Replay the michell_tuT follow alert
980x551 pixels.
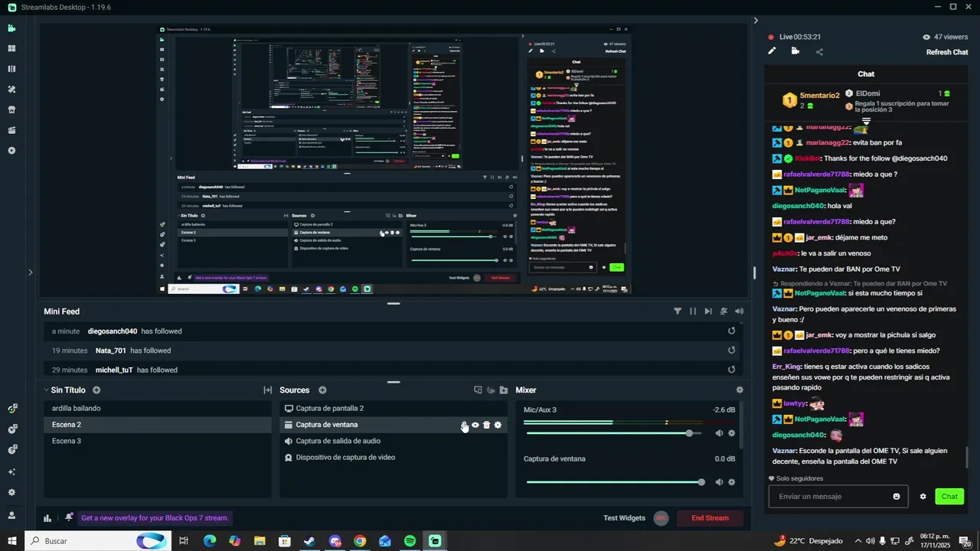[731, 370]
